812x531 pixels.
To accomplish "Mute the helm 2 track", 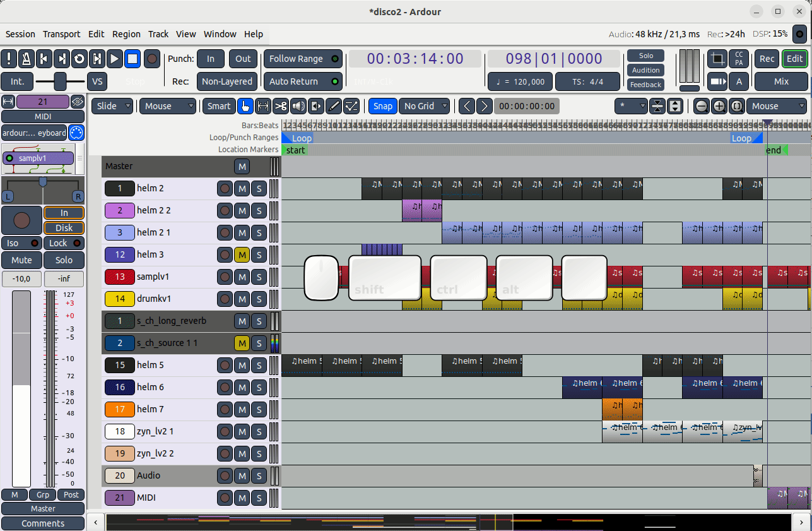I will pos(242,188).
